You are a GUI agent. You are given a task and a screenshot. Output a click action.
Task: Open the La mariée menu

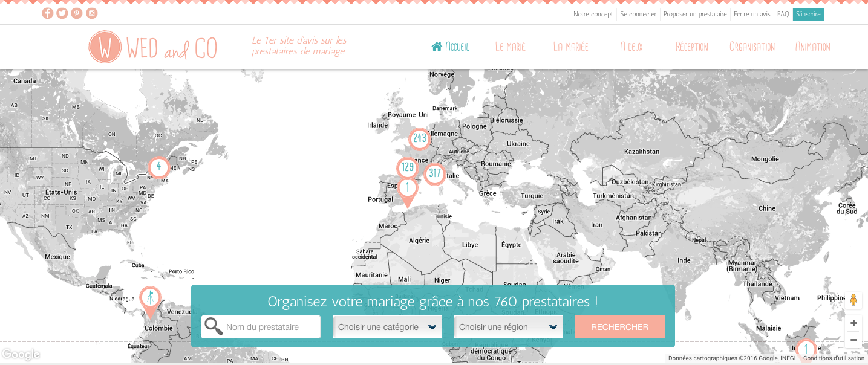pyautogui.click(x=570, y=47)
